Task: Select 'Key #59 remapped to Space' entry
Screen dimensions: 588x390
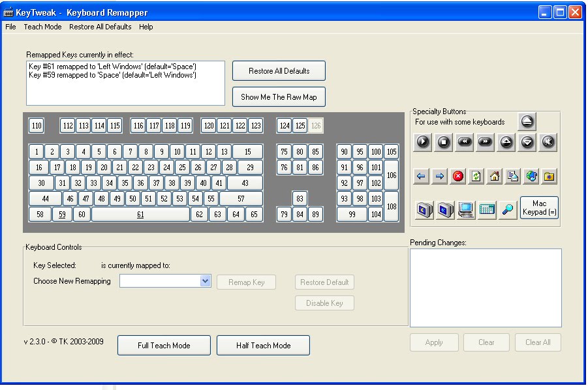Action: tap(112, 75)
